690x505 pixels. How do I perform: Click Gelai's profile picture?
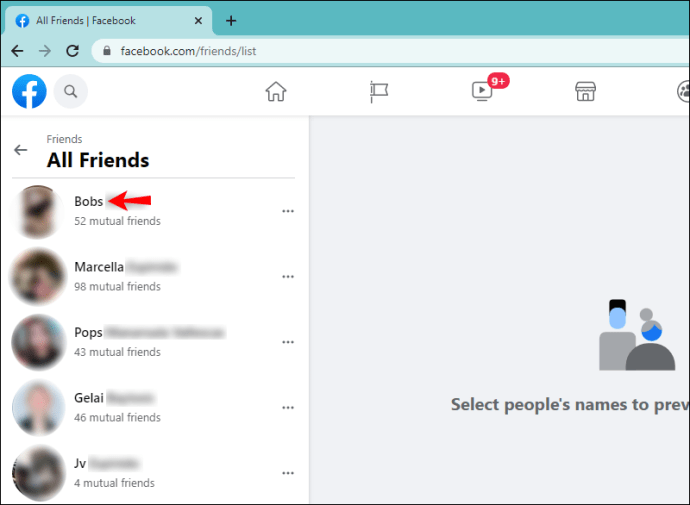click(38, 407)
